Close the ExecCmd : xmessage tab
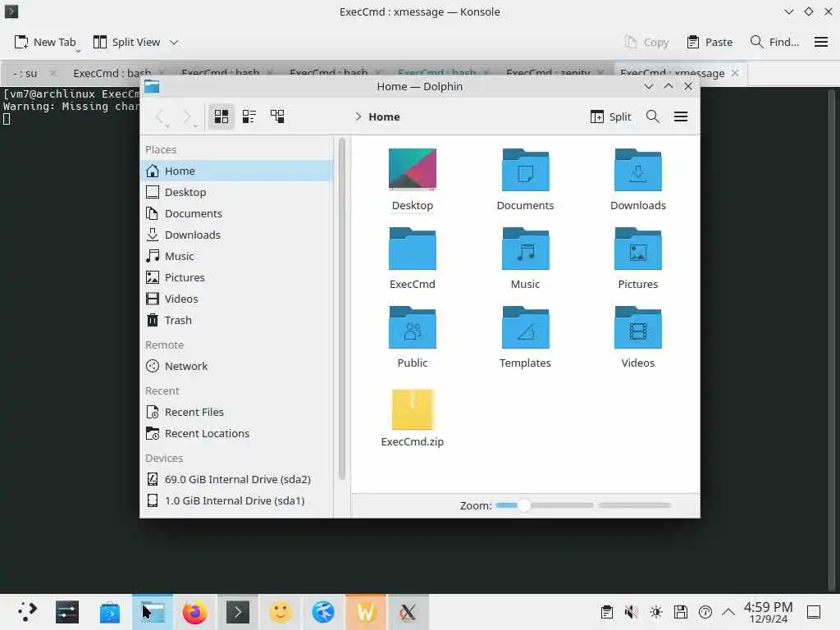This screenshot has width=840, height=630. 735,73
